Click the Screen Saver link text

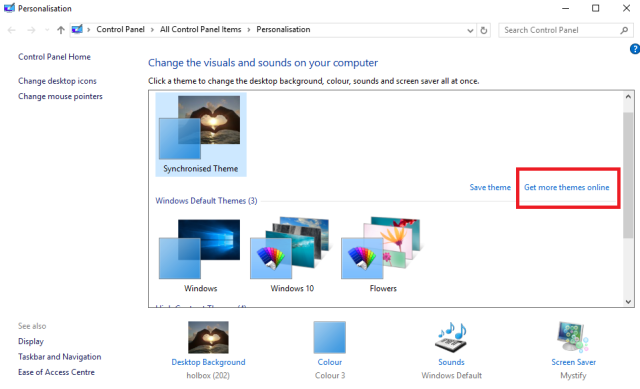pyautogui.click(x=573, y=362)
